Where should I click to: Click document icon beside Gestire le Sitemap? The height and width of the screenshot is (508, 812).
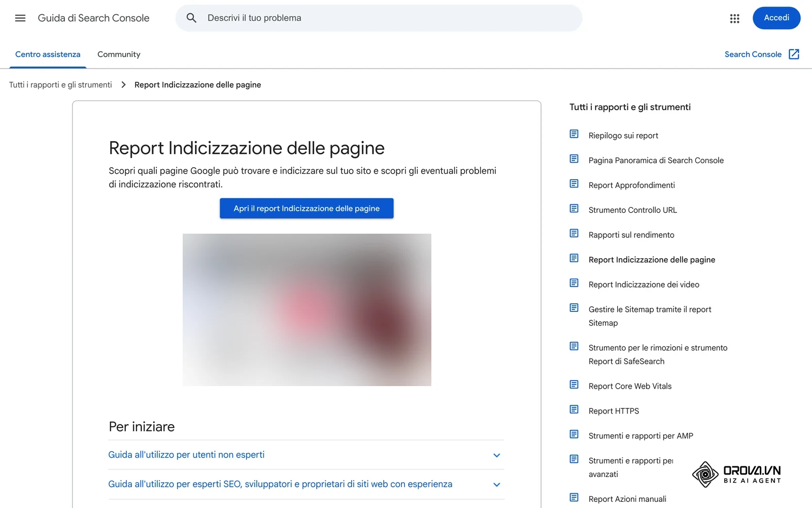[574, 308]
